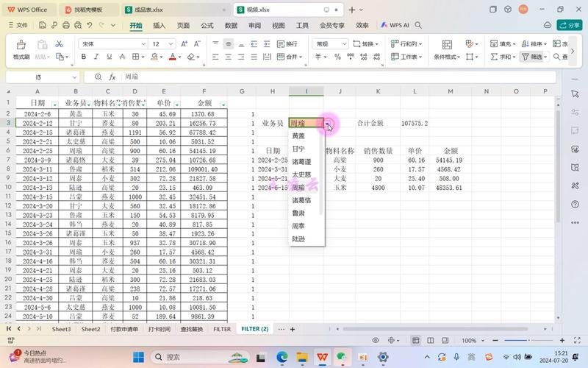Image resolution: width=588 pixels, height=368 pixels.
Task: Switch to the Sheet3 worksheet tab
Action: click(x=61, y=329)
